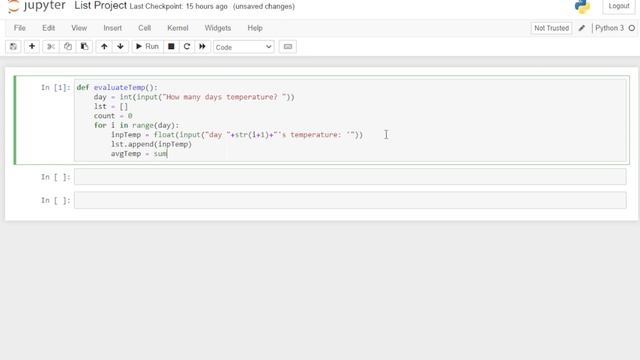Open the Kernel menu
640x360 pixels.
point(178,28)
